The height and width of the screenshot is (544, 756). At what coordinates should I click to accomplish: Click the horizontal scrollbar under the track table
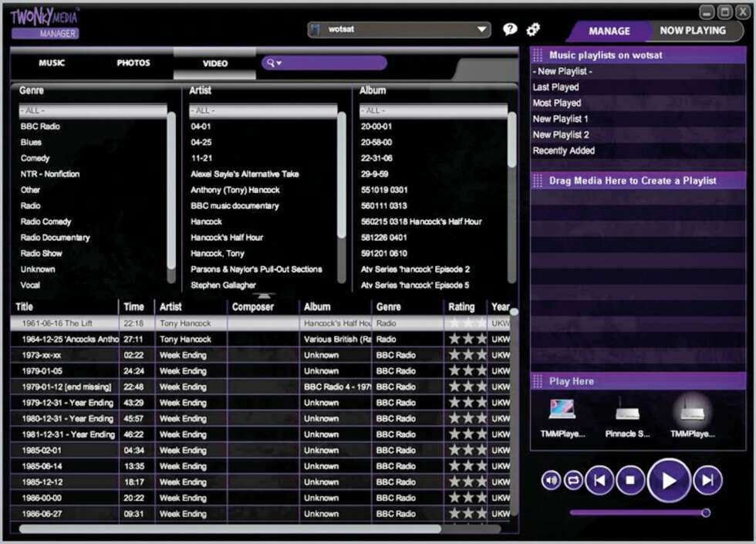click(x=230, y=529)
